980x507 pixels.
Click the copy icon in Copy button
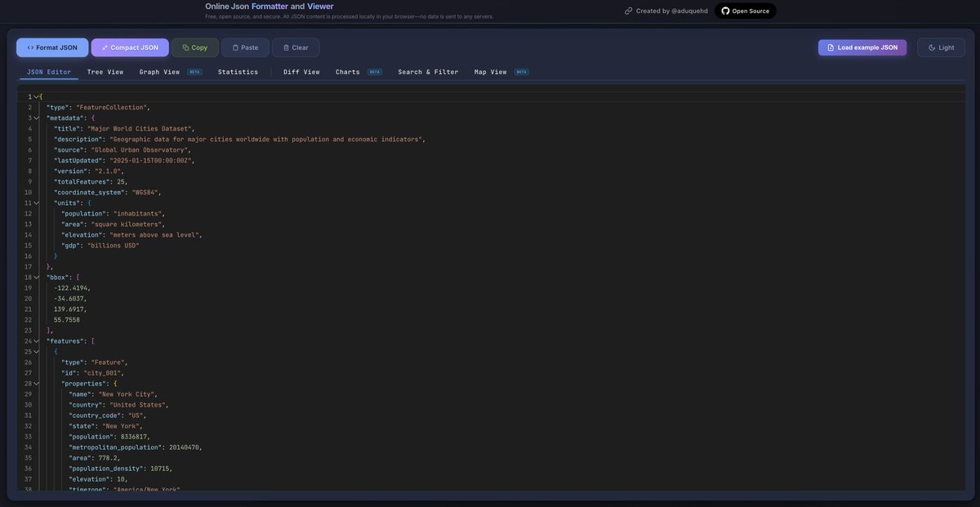pos(185,47)
